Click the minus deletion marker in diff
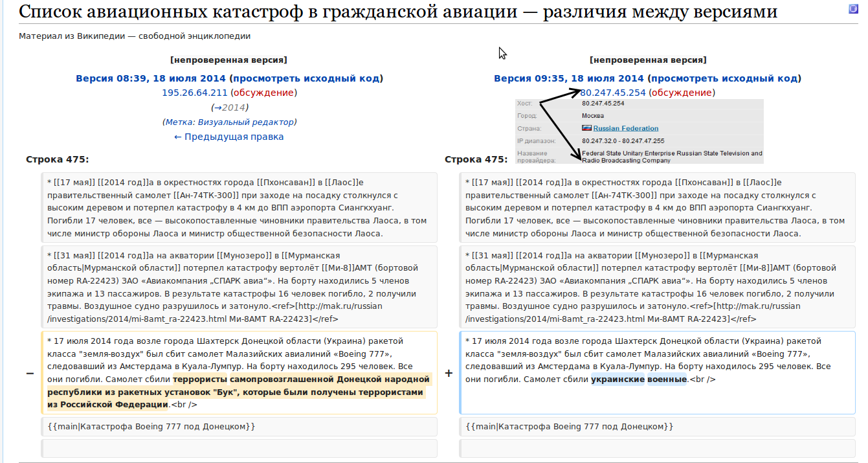This screenshot has width=868, height=463. pos(30,373)
